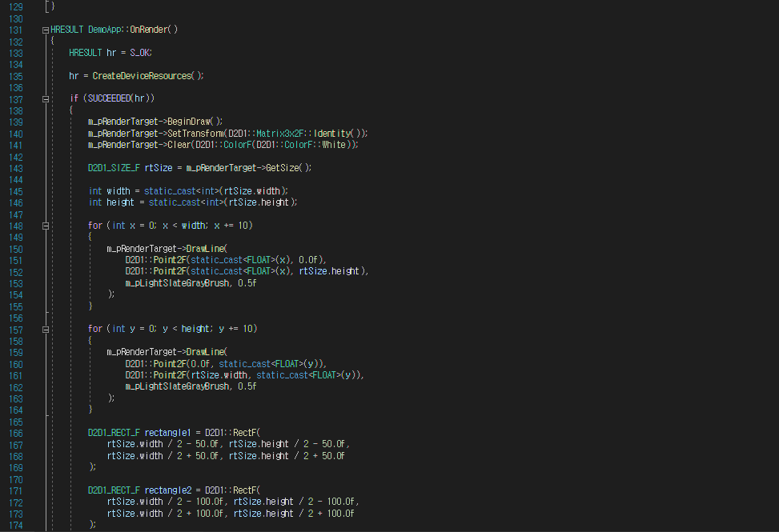
Task: Click 'int width' declaration on line 145
Action: 110,191
